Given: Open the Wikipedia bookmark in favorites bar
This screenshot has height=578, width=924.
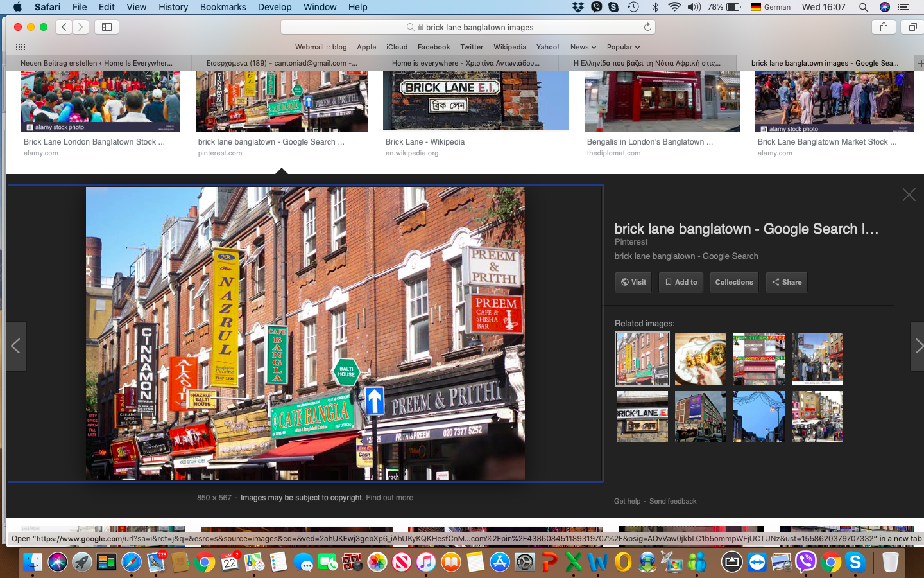Looking at the screenshot, I should (509, 47).
